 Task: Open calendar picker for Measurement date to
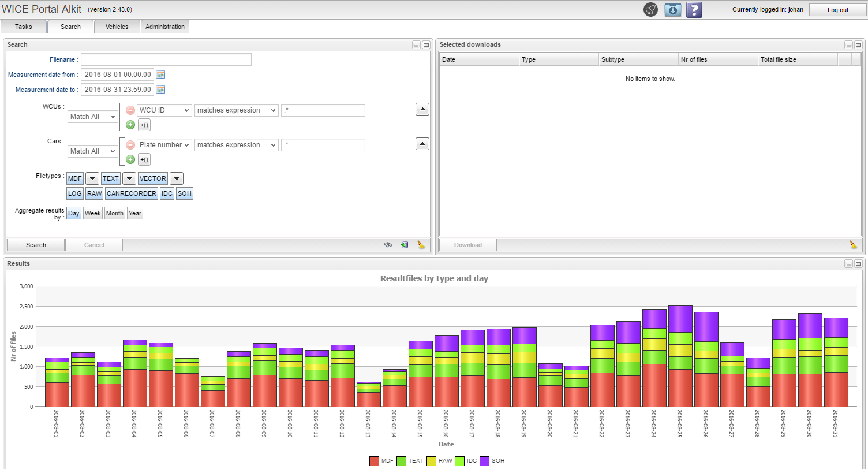[x=161, y=90]
